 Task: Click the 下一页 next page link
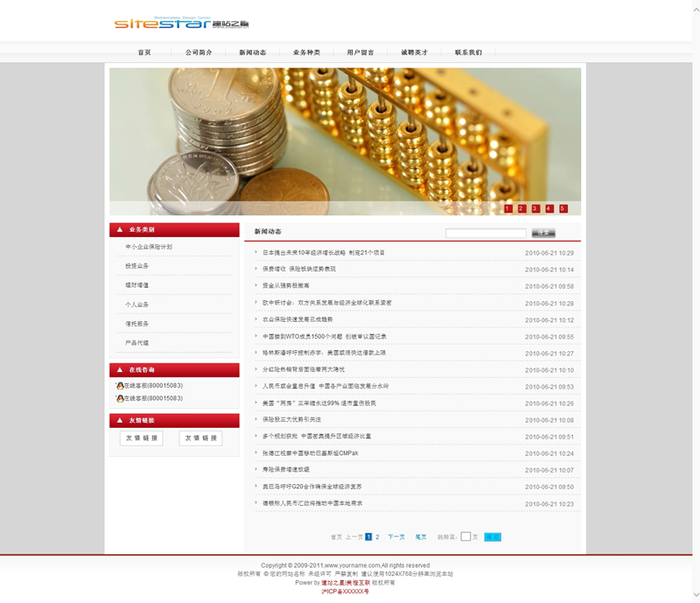(396, 536)
